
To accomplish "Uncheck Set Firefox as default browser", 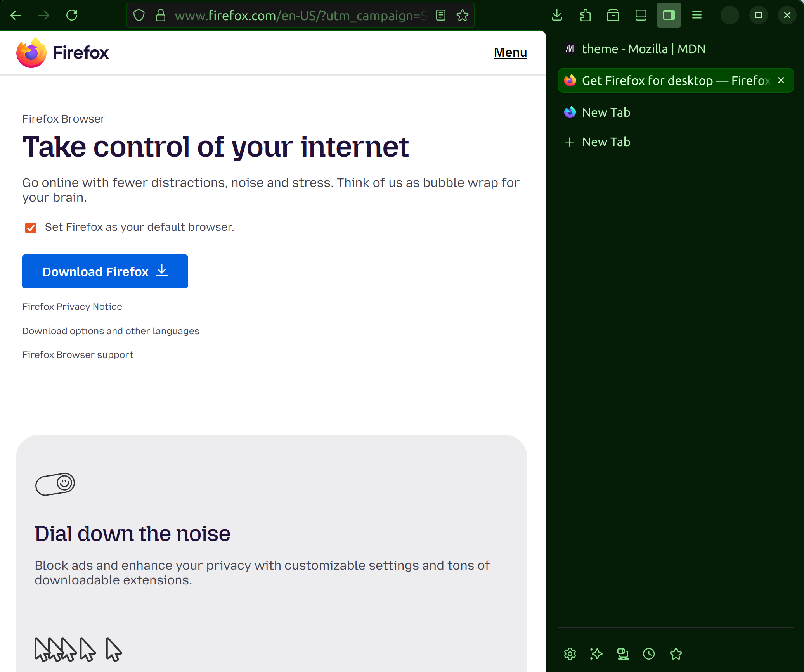I will point(31,228).
